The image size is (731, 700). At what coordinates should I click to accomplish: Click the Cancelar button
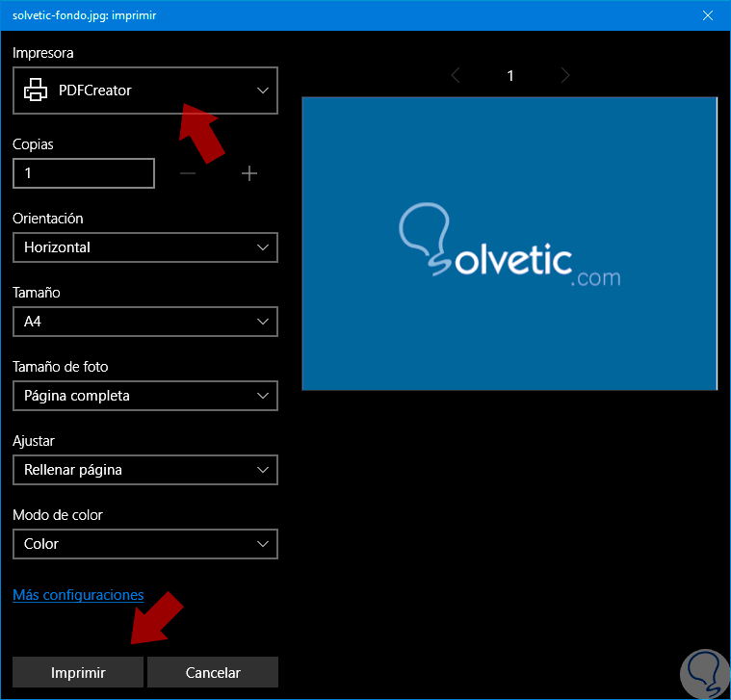pyautogui.click(x=213, y=672)
